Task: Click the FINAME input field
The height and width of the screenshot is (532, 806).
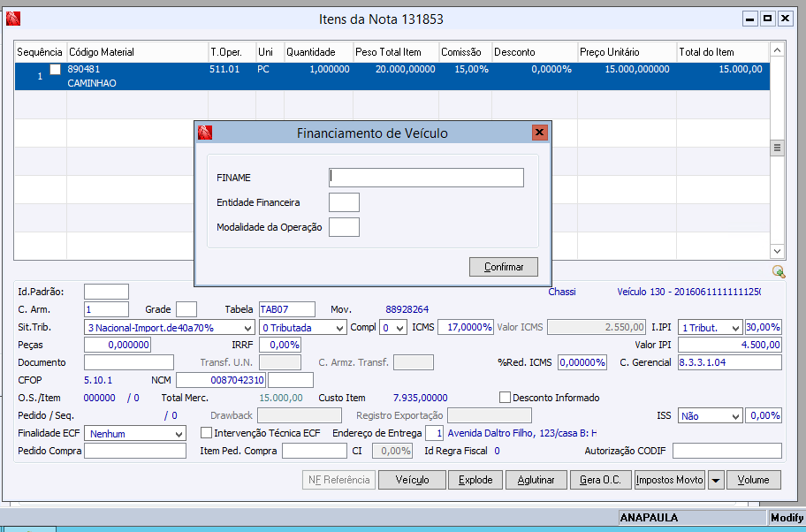Action: coord(426,178)
